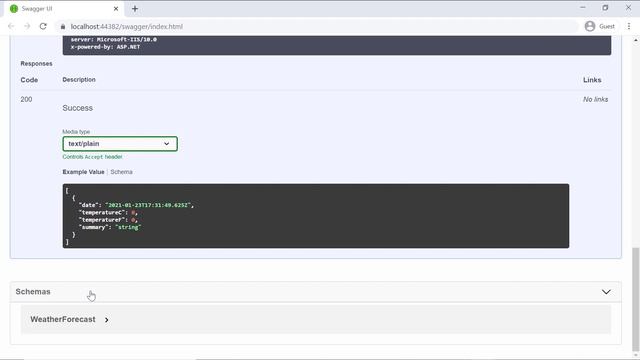
Task: Click the temperatureC line in JSON
Action: (108, 212)
